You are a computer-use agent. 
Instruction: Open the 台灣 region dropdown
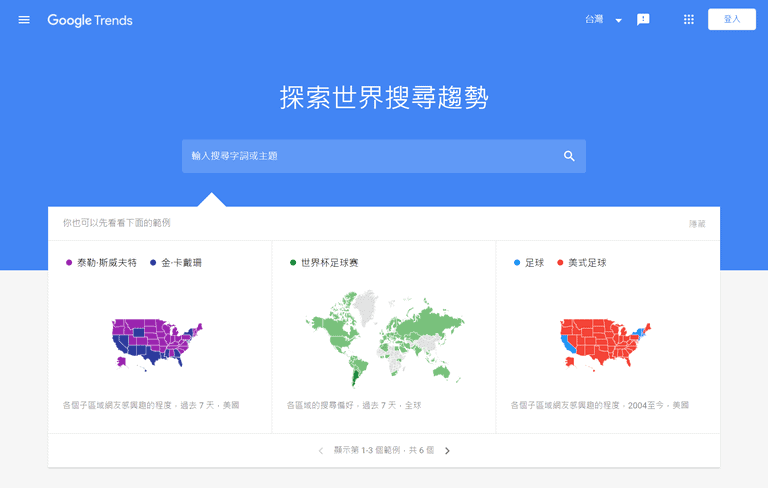click(x=603, y=20)
